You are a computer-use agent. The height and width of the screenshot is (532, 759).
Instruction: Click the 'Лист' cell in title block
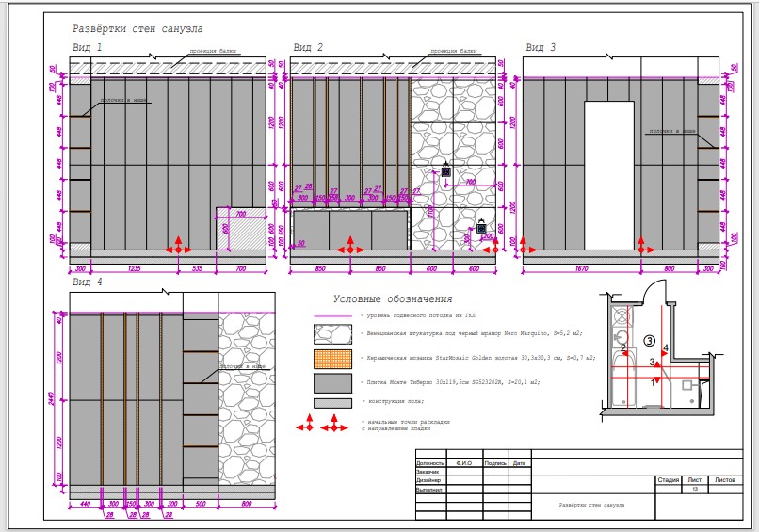[695, 480]
